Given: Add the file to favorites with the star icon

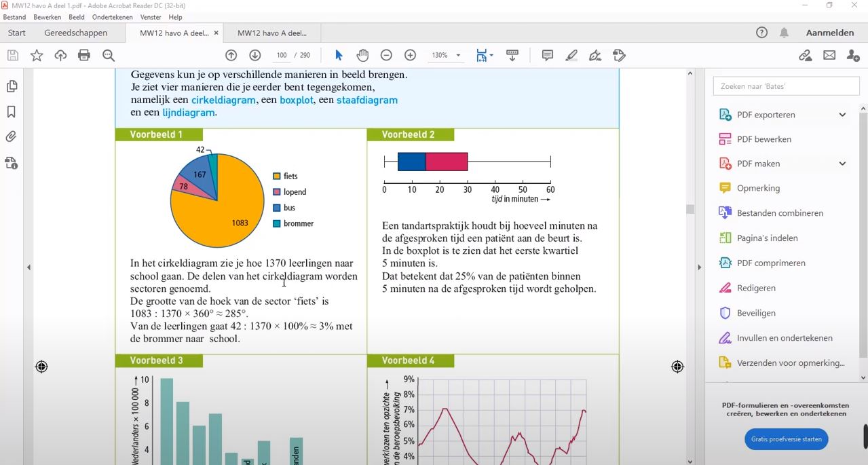Looking at the screenshot, I should (37, 56).
